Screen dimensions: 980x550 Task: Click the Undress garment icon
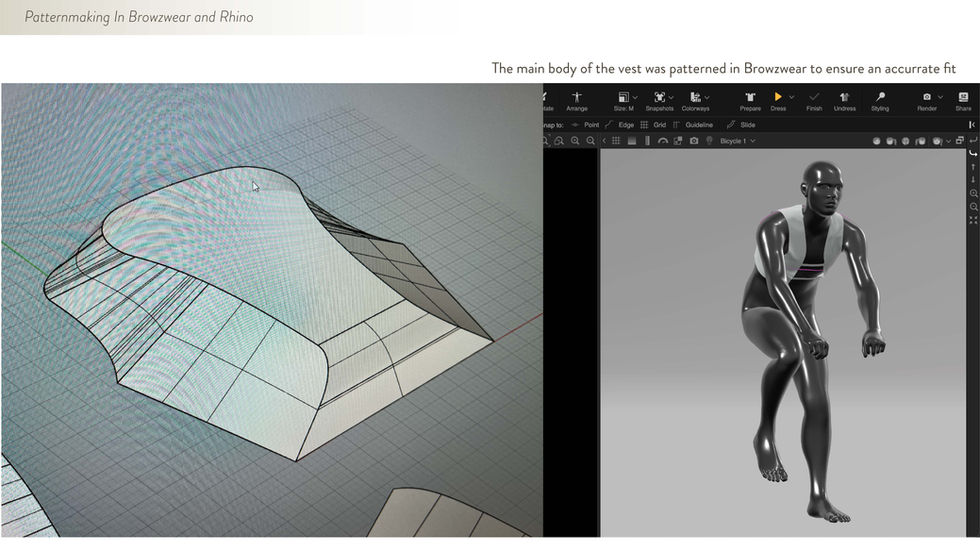tap(844, 97)
